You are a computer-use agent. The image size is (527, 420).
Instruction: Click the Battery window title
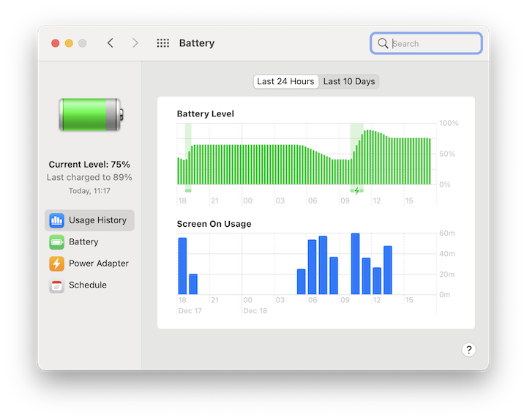point(197,43)
